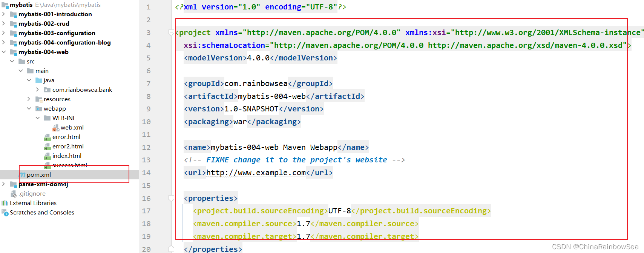The height and width of the screenshot is (253, 644).
Task: Select the mybatis-003-configuration module
Action: coord(57,33)
